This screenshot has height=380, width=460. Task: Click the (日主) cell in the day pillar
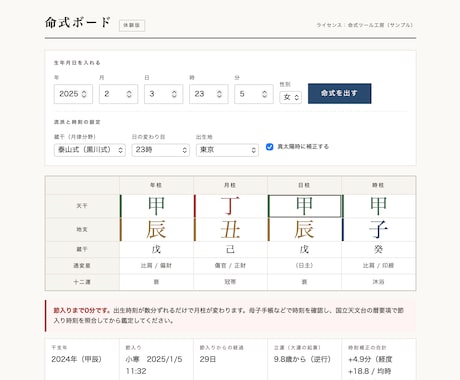[x=304, y=266]
